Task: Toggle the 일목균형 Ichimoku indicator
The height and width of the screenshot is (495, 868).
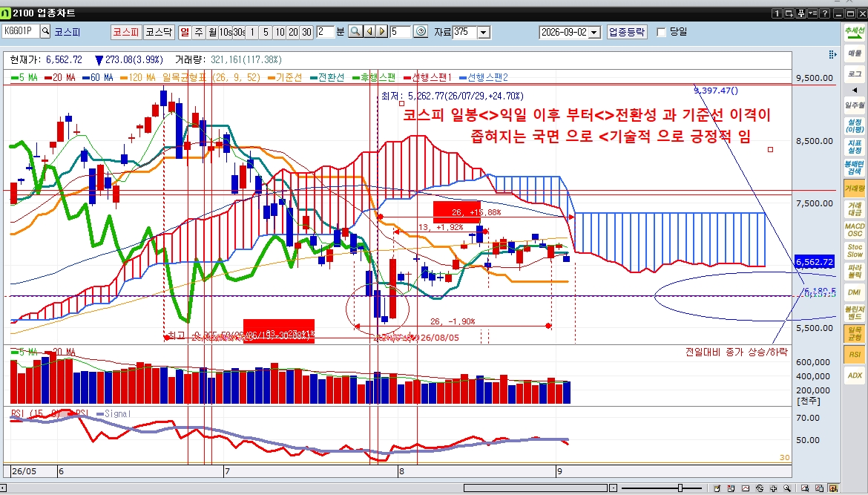Action: pyautogui.click(x=854, y=333)
